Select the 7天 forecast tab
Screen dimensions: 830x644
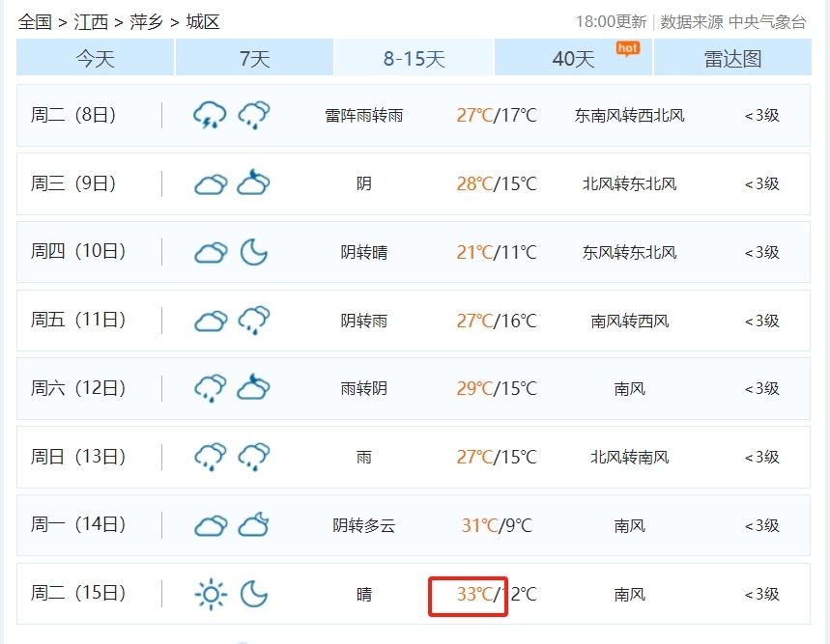click(x=253, y=58)
